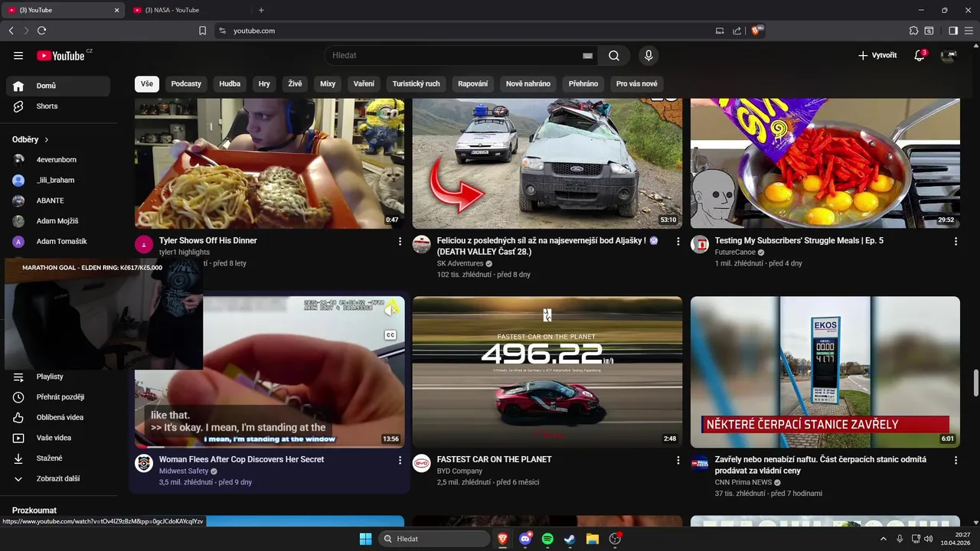Select the Živě filter chip

coord(296,84)
